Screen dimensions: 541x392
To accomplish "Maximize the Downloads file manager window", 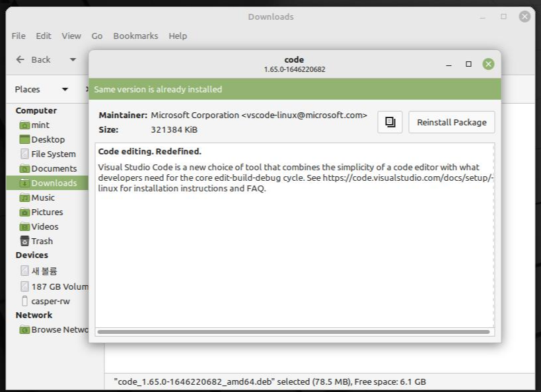I will (503, 16).
